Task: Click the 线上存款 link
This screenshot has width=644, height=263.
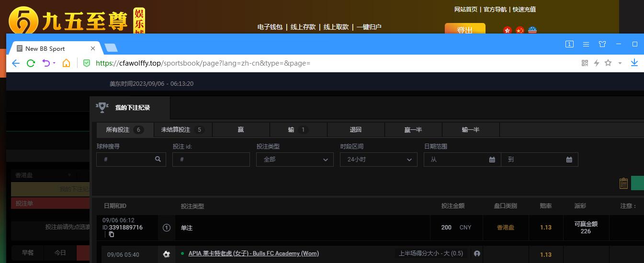Action: 303,27
